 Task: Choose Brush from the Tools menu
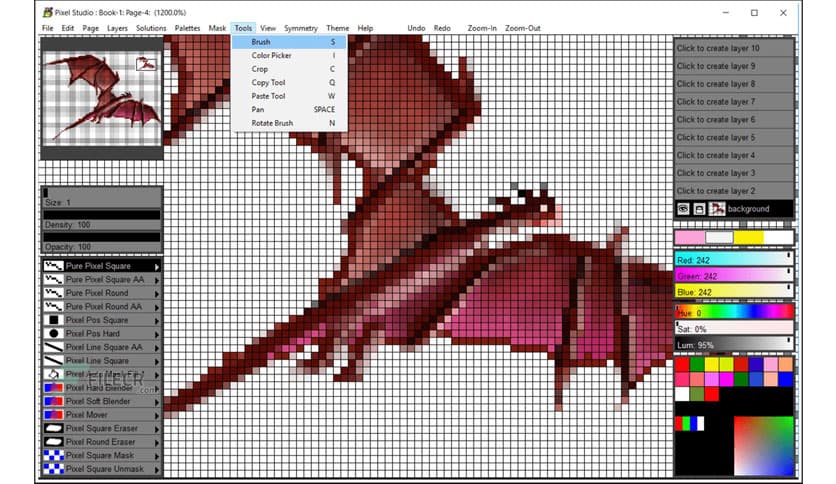pyautogui.click(x=289, y=42)
